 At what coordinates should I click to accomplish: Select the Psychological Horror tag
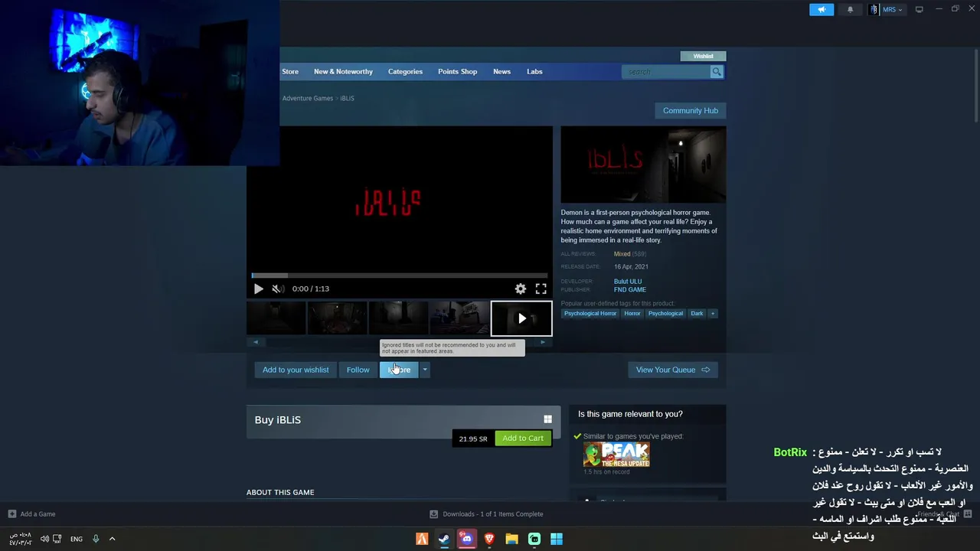pyautogui.click(x=590, y=313)
